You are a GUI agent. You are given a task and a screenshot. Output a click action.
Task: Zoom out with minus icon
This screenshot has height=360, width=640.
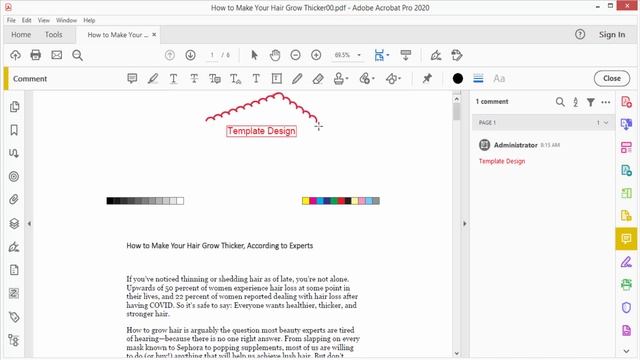pos(296,55)
